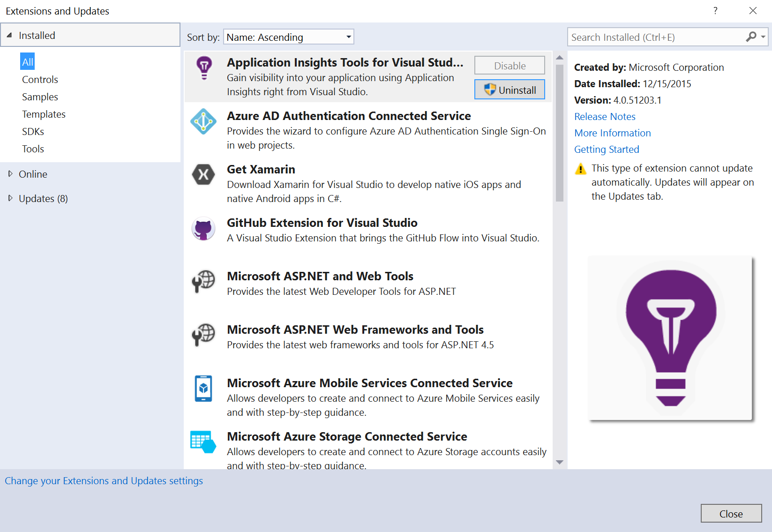Image resolution: width=772 pixels, height=532 pixels.
Task: Select the All filter
Action: point(28,62)
